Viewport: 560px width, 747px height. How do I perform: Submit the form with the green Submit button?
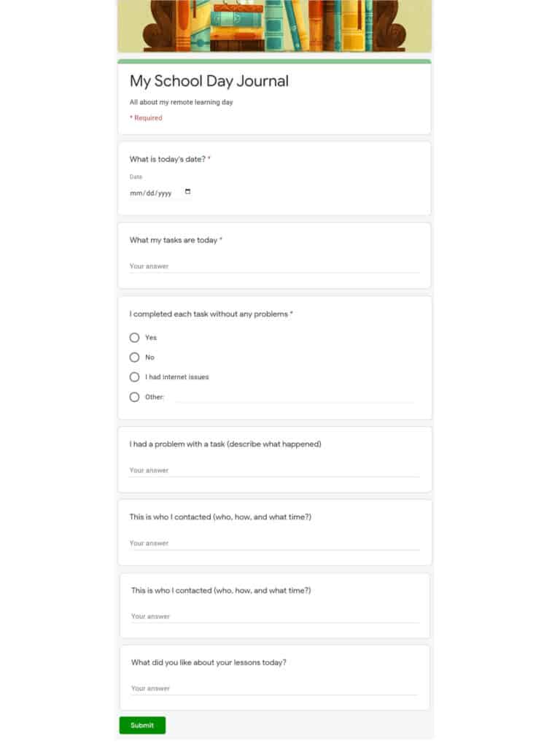coord(142,726)
